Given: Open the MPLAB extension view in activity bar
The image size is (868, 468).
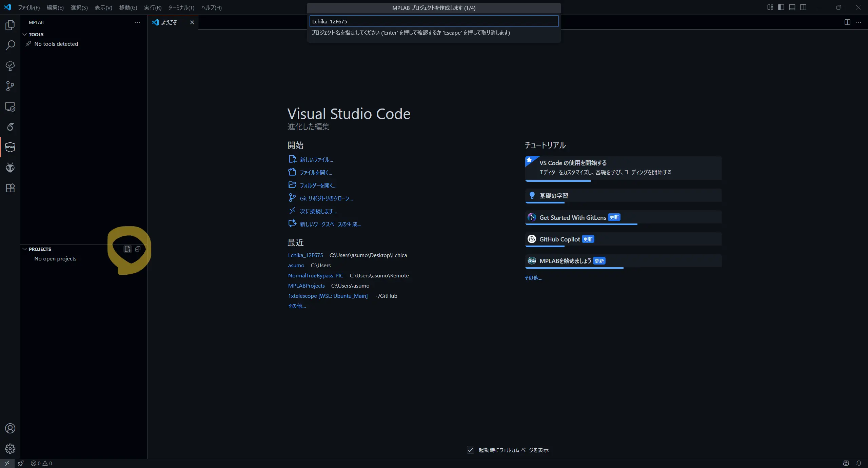Looking at the screenshot, I should tap(10, 147).
